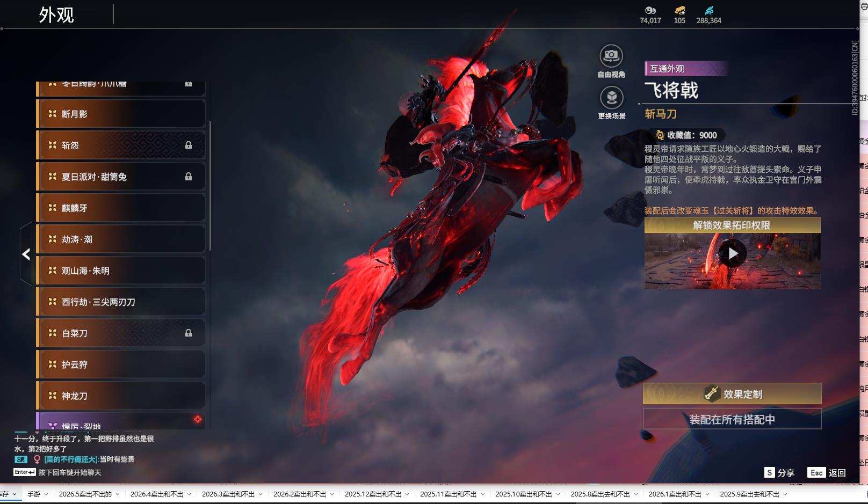Click the 74,017 silver balance
Viewport: 868px width, 504px height.
click(x=650, y=20)
